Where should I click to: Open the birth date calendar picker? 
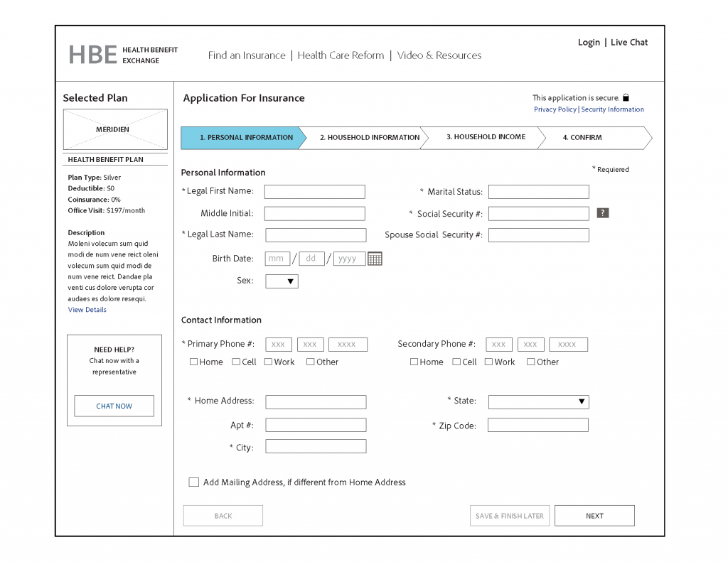point(375,259)
